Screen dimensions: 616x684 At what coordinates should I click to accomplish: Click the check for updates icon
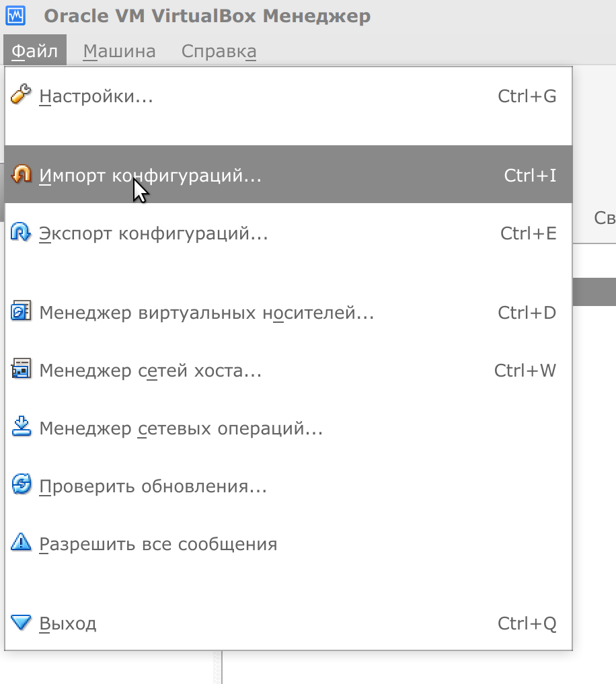[22, 486]
